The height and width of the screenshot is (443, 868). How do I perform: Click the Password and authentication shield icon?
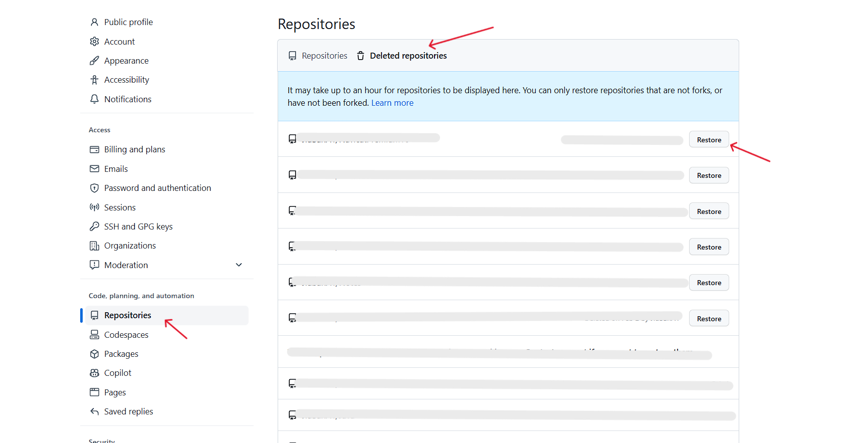click(94, 188)
